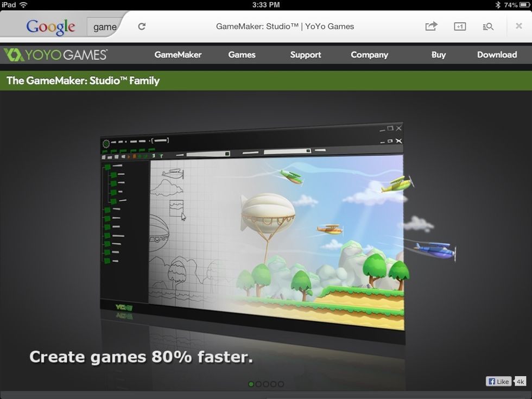Open the Company menu
The width and height of the screenshot is (532, 399).
[370, 55]
